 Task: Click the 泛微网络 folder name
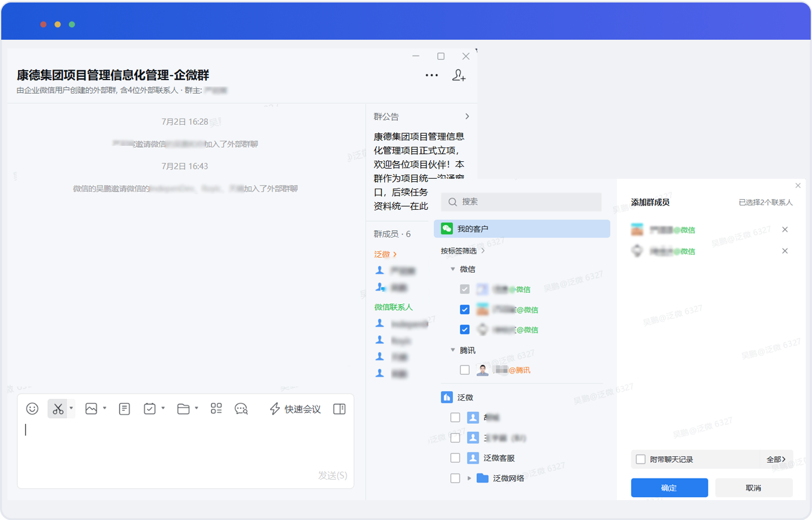point(508,478)
